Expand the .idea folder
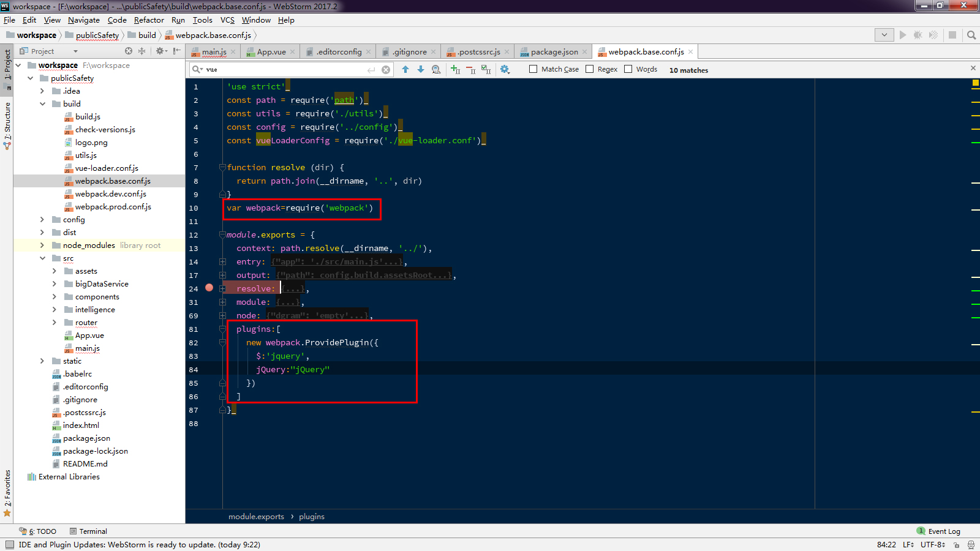The width and height of the screenshot is (980, 551). pyautogui.click(x=42, y=91)
